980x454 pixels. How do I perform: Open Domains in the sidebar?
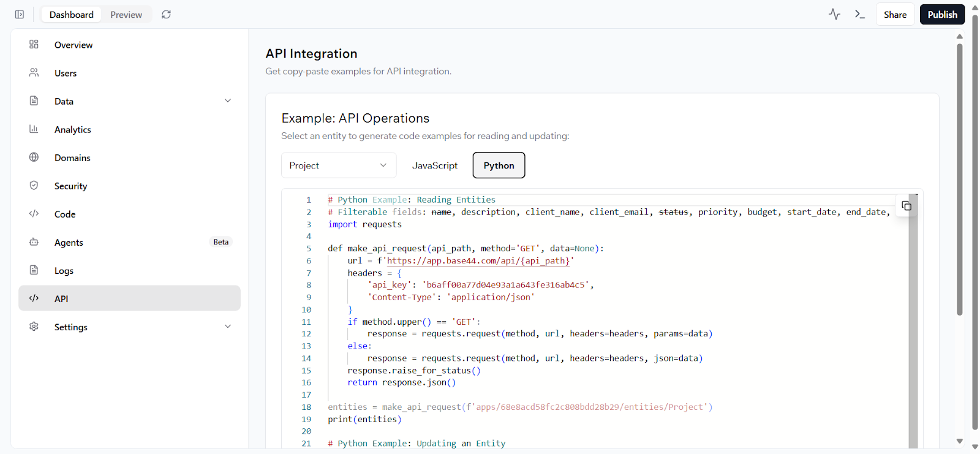[129, 157]
